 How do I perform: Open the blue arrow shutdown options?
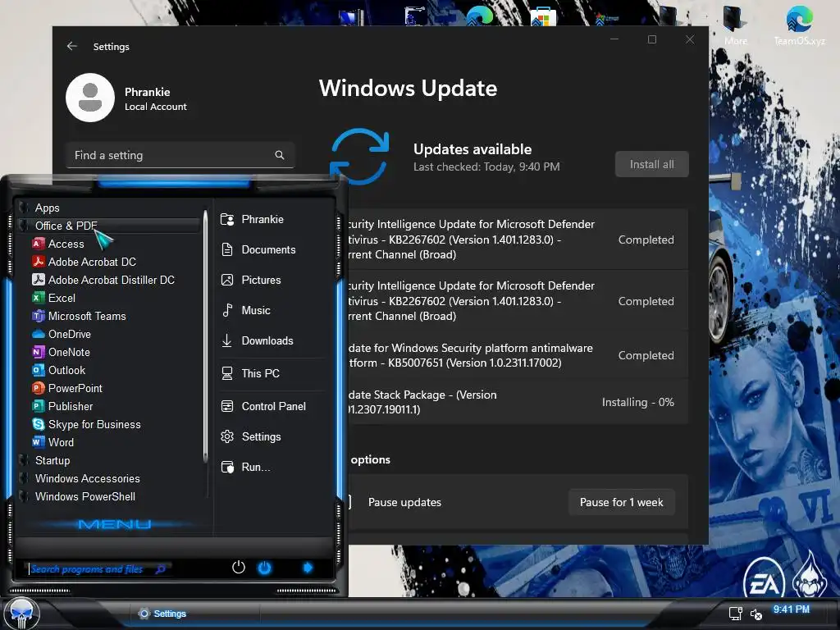[x=308, y=568]
